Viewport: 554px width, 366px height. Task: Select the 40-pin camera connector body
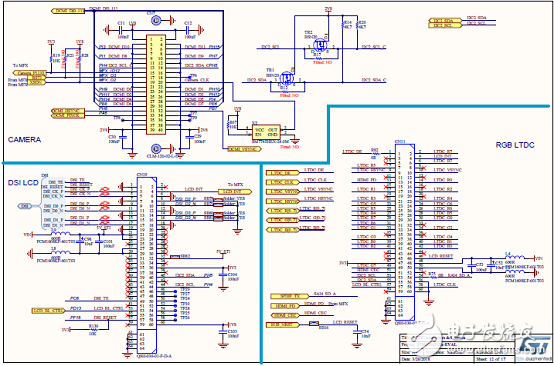pos(156,85)
